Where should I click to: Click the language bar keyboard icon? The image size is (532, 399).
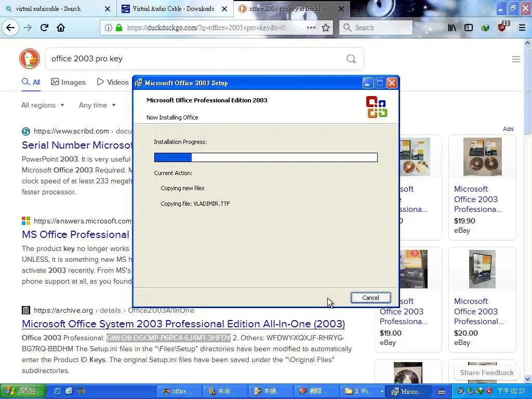pos(442,392)
